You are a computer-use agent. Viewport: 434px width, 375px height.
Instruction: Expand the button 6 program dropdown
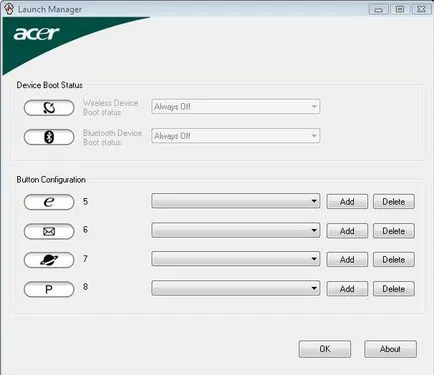236,230
